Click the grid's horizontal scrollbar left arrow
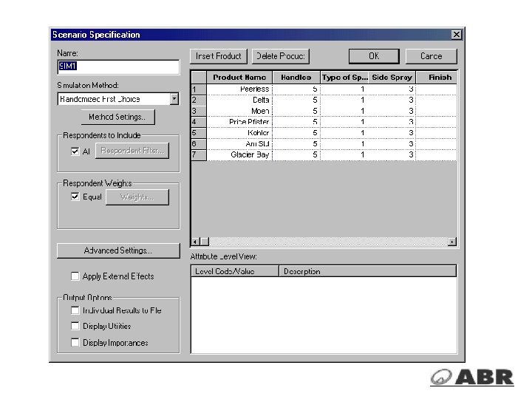The width and height of the screenshot is (532, 399). (x=195, y=242)
